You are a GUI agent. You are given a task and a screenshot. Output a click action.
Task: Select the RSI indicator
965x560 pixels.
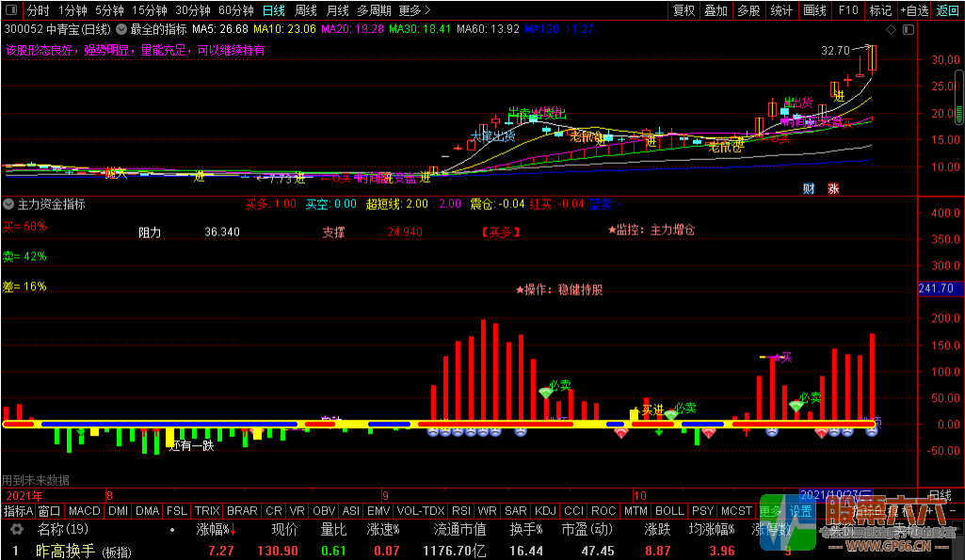[x=461, y=511]
